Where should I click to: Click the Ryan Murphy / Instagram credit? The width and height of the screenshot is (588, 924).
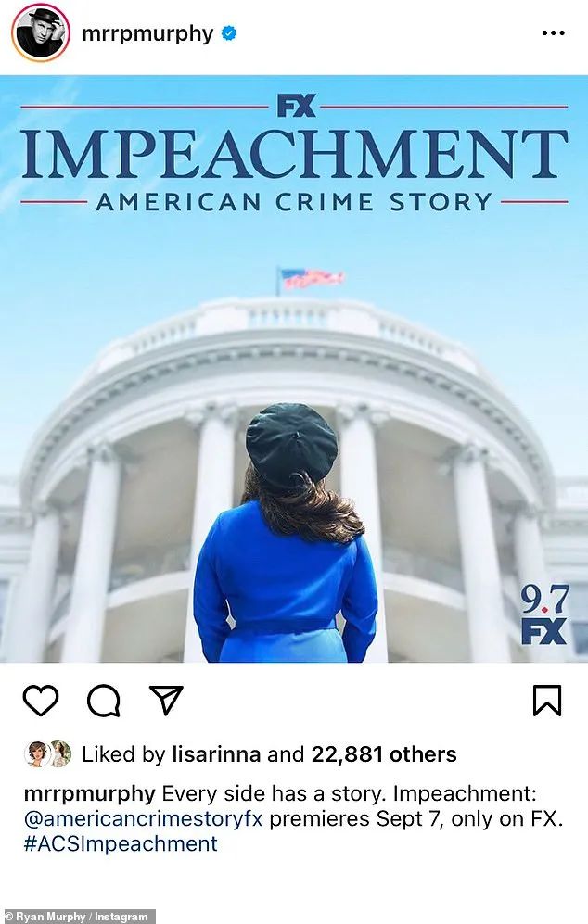77,917
